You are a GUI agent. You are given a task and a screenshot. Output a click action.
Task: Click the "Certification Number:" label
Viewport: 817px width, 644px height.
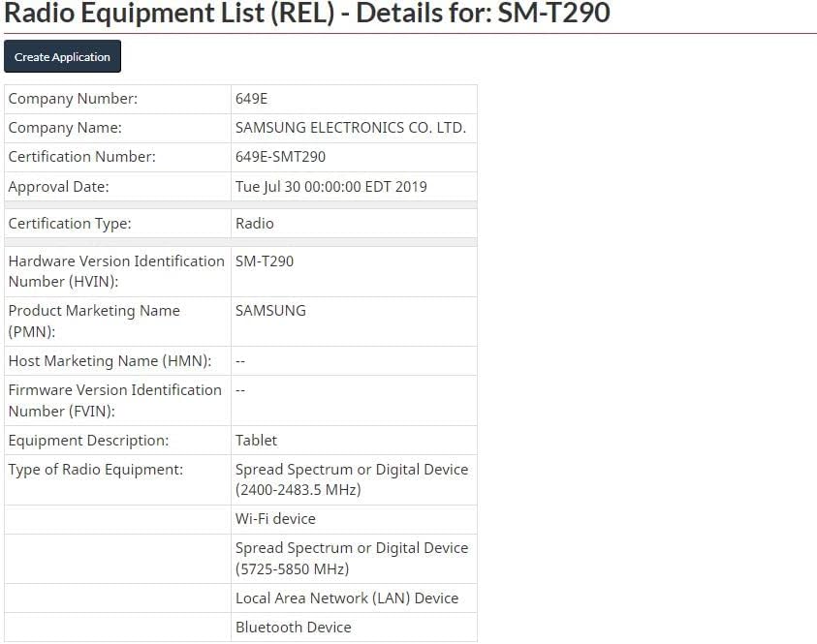[81, 157]
